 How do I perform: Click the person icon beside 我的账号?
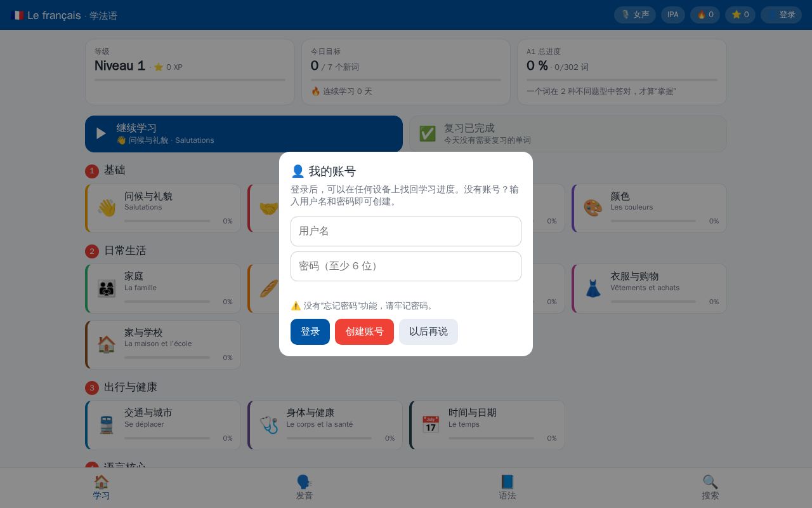coord(298,171)
